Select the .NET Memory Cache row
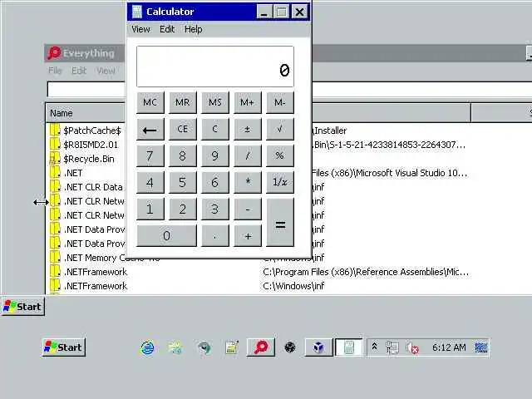532x399 pixels. 289,258
